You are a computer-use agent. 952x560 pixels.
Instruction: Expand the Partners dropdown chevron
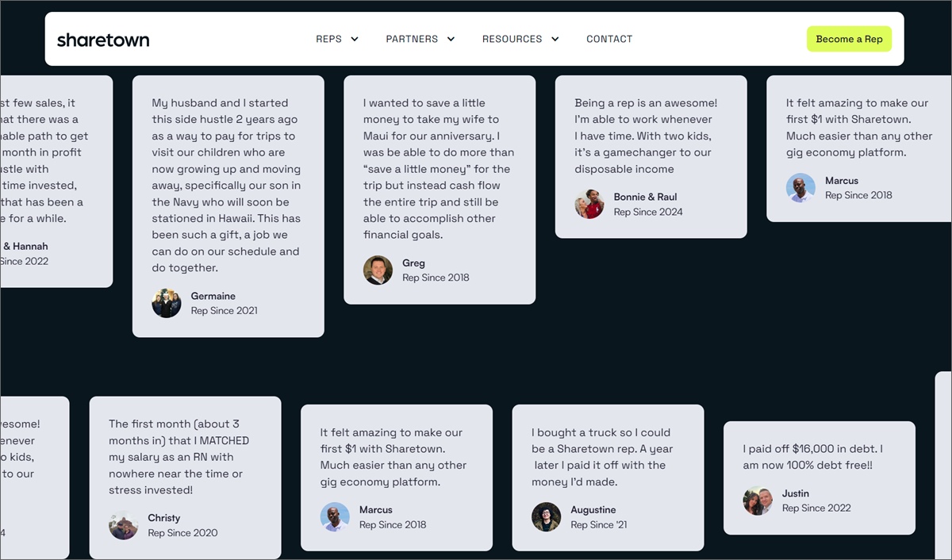451,39
